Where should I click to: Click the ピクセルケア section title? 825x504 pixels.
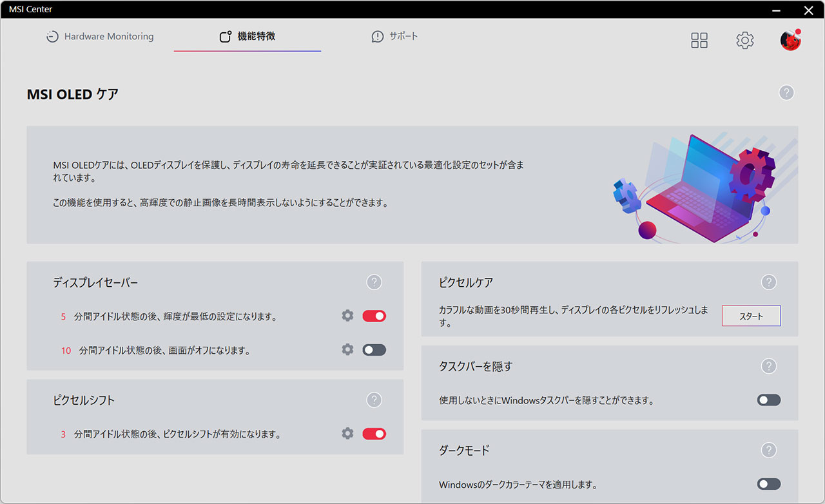pyautogui.click(x=466, y=282)
